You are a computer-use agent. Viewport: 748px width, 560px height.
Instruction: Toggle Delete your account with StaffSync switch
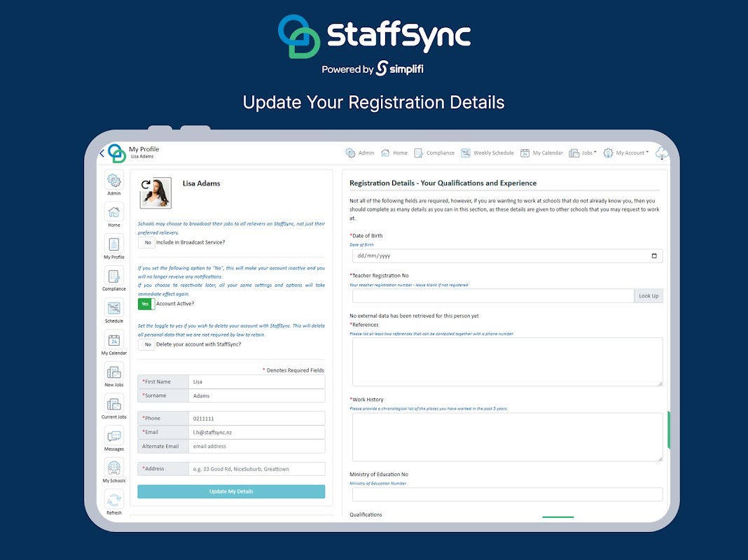click(146, 344)
